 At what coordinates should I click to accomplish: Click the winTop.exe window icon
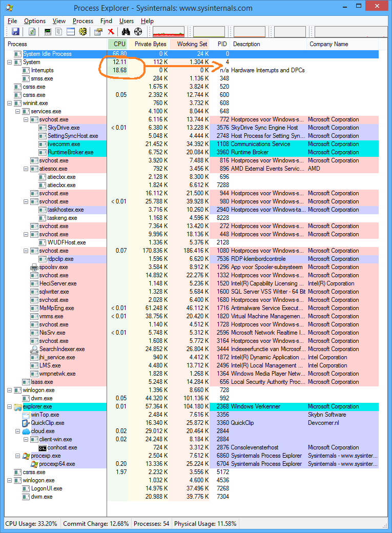(x=26, y=415)
